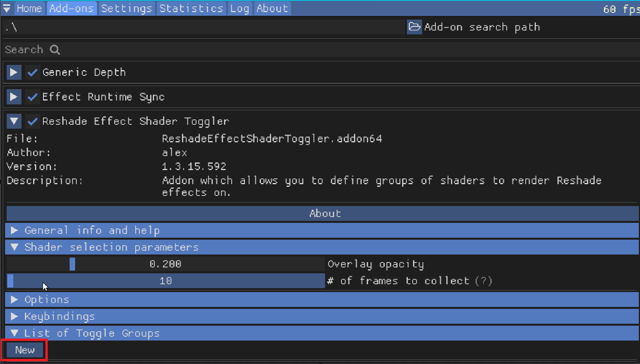Click the version value 1.3.15.592
Viewport: 640px width, 364px height.
click(194, 167)
